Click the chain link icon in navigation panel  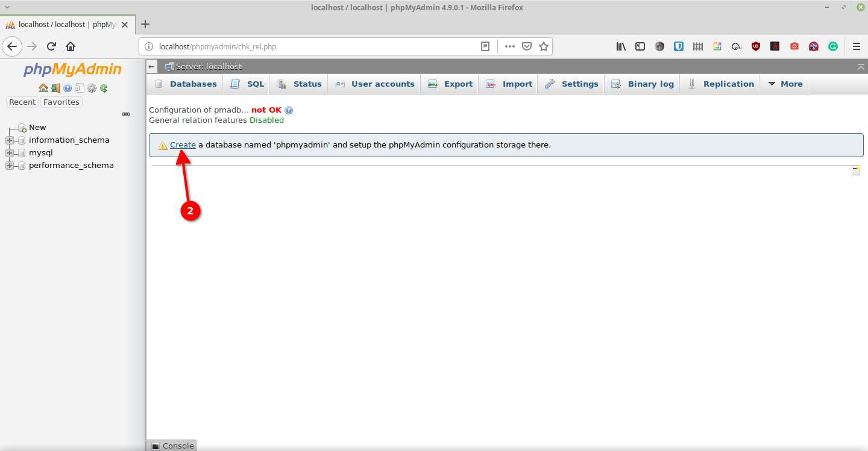tap(126, 114)
